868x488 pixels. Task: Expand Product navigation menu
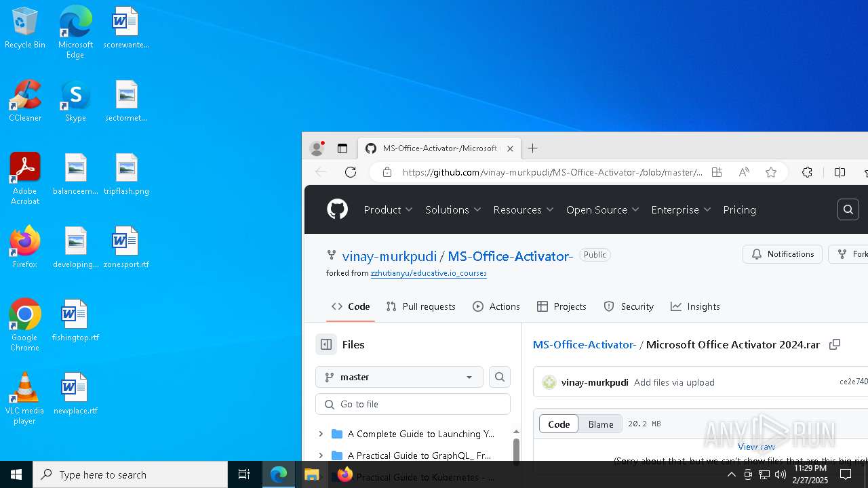pyautogui.click(x=388, y=210)
